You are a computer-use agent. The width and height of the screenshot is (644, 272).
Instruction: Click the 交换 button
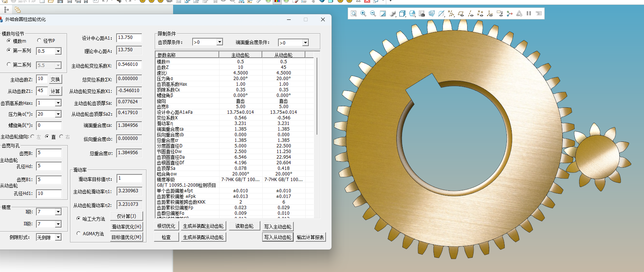[x=55, y=79]
